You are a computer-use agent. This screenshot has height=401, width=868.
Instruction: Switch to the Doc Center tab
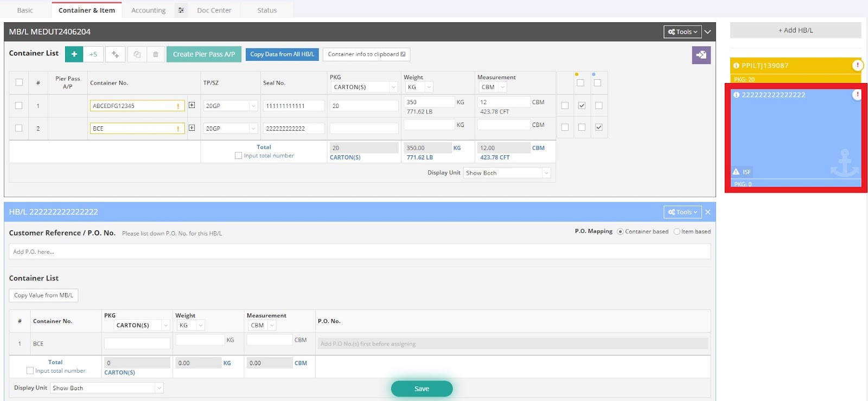point(214,10)
